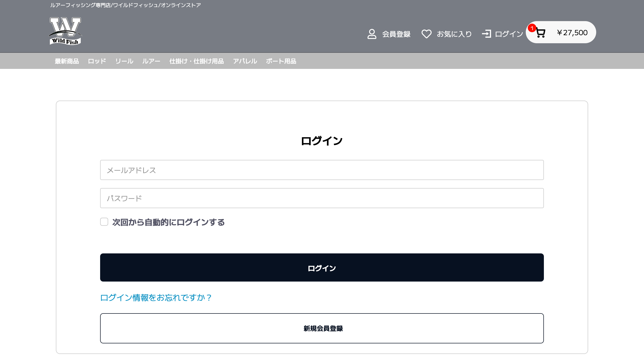The height and width of the screenshot is (362, 644).
Task: Click the login arrow icon in header
Action: (486, 34)
